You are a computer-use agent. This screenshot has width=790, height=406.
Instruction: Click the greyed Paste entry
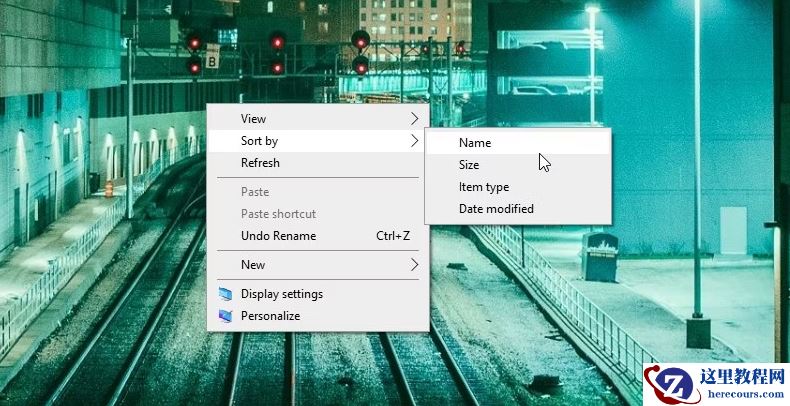click(x=318, y=192)
